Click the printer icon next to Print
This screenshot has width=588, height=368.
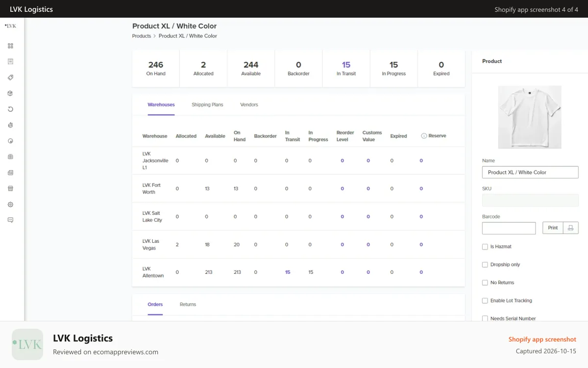click(x=570, y=228)
